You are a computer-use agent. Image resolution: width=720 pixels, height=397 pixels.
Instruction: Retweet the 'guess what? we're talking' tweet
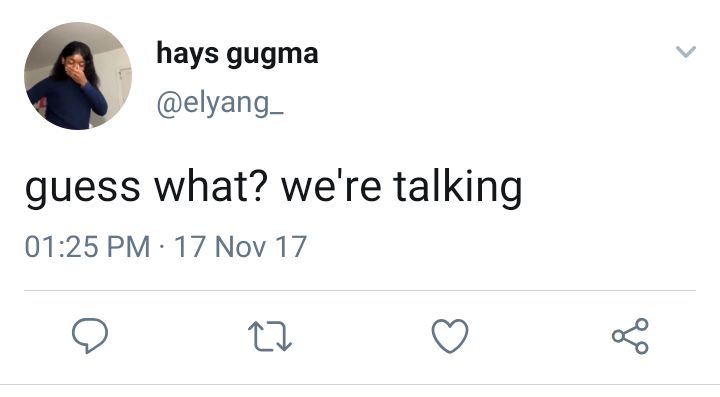pos(270,336)
